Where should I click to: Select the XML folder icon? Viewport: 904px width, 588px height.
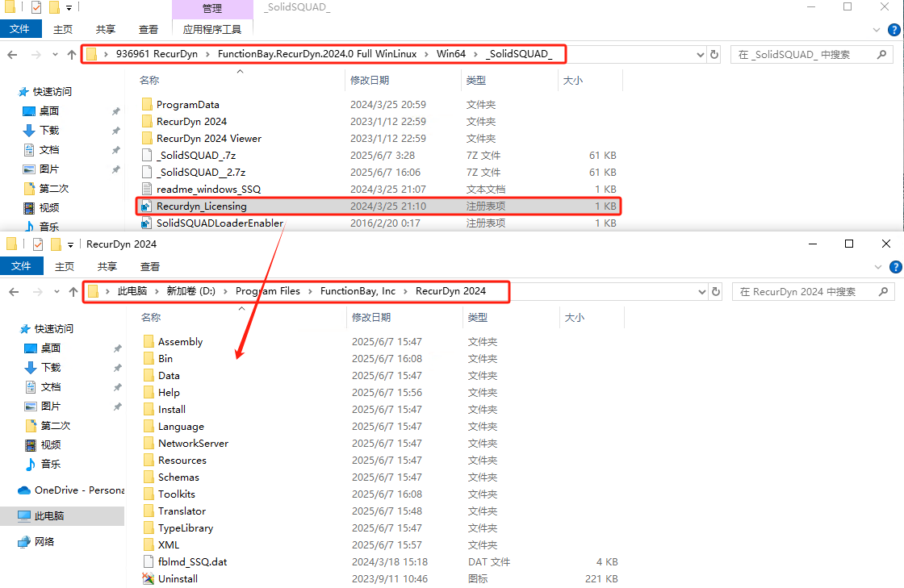point(149,544)
